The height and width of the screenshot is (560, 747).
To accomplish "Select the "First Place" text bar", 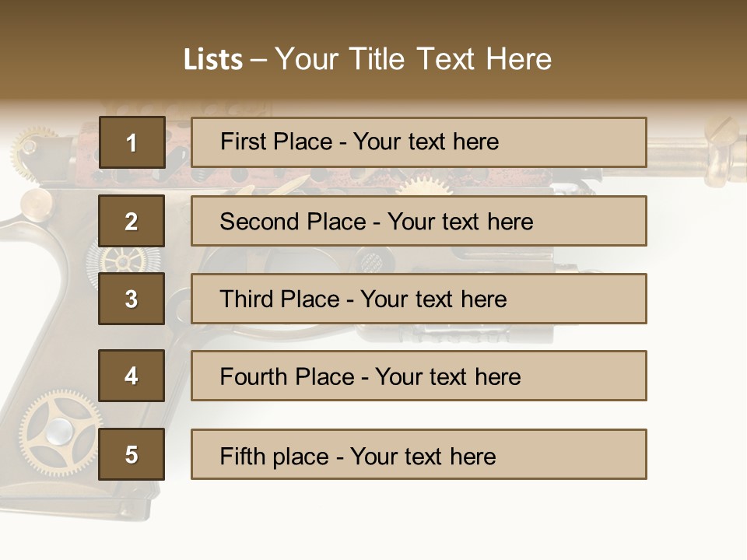I will pos(419,142).
